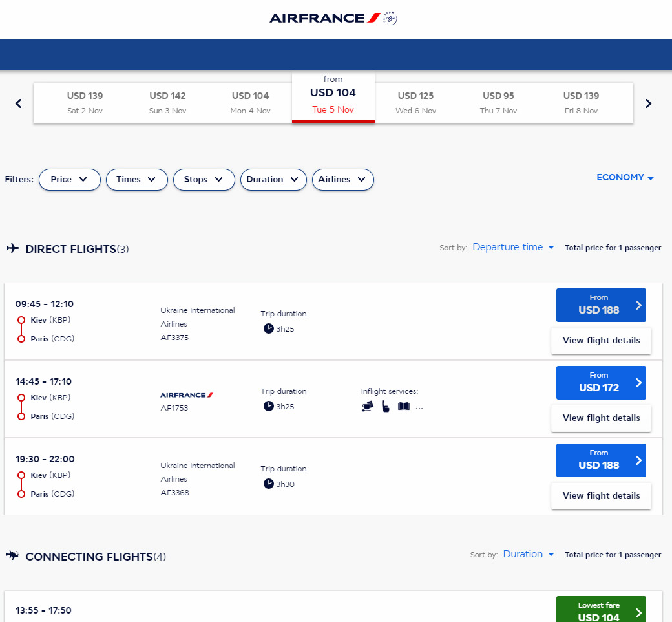Image resolution: width=672 pixels, height=622 pixels.
Task: Click the Connecting Flights airplane icon
Action: [12, 555]
